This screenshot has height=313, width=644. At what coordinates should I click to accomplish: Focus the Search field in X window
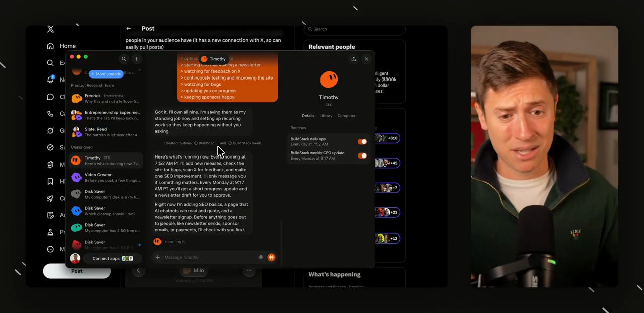(x=354, y=29)
